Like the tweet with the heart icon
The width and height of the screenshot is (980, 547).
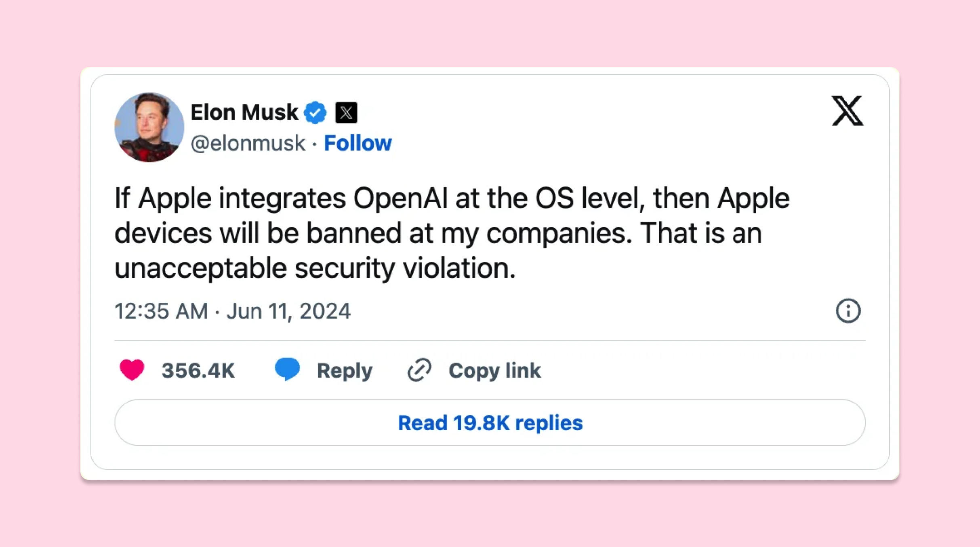click(x=132, y=370)
